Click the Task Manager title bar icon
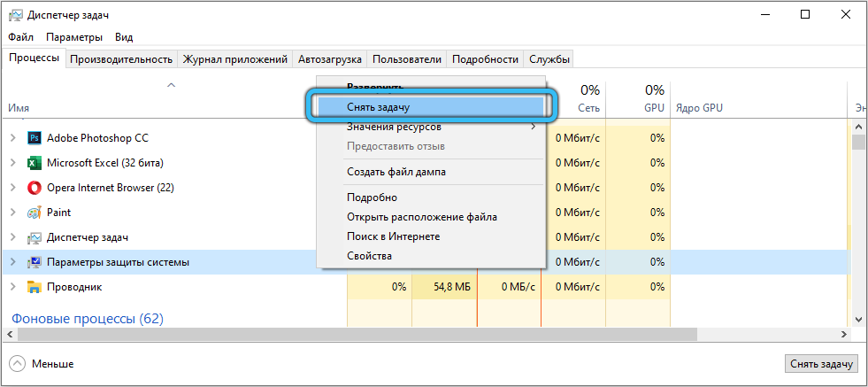 pos(14,14)
